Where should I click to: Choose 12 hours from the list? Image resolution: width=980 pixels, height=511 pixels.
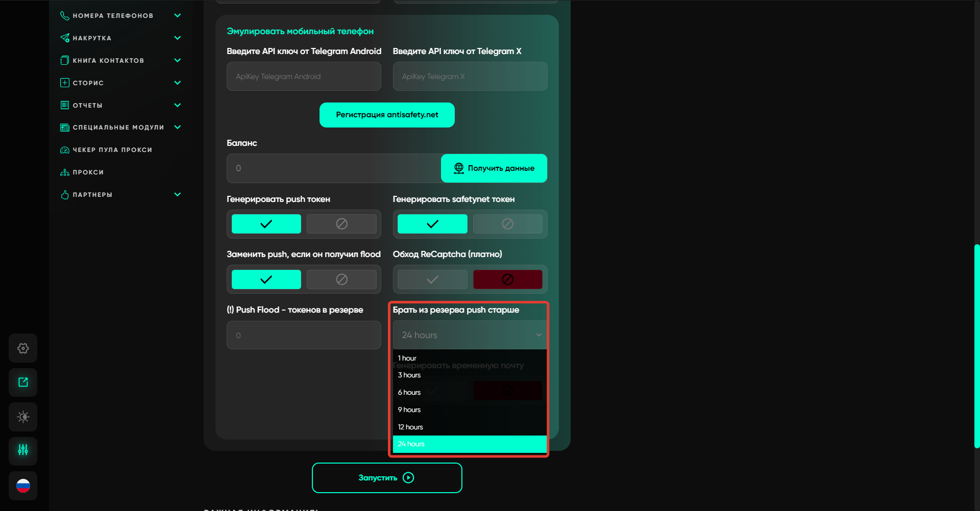(x=410, y=427)
